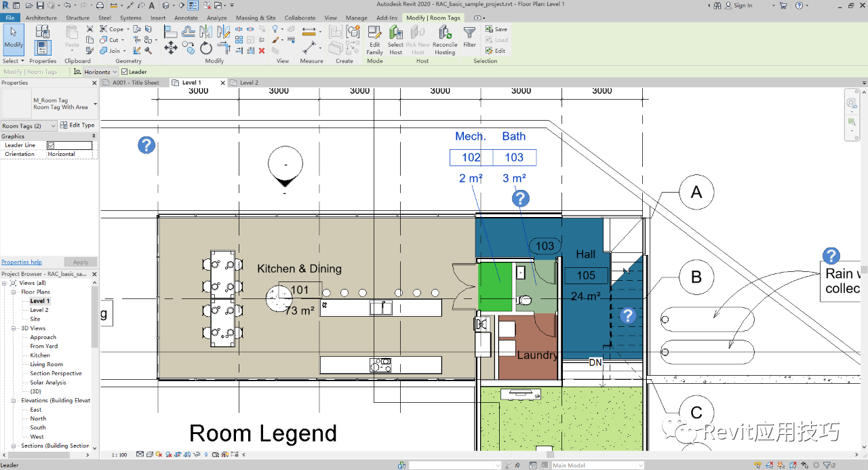The height and width of the screenshot is (470, 868).
Task: Click the Edit Family icon
Action: click(374, 39)
